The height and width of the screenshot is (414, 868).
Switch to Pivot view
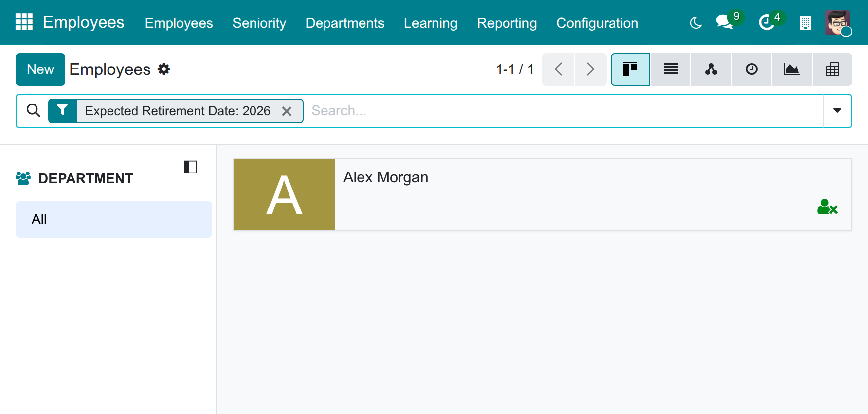tap(832, 69)
